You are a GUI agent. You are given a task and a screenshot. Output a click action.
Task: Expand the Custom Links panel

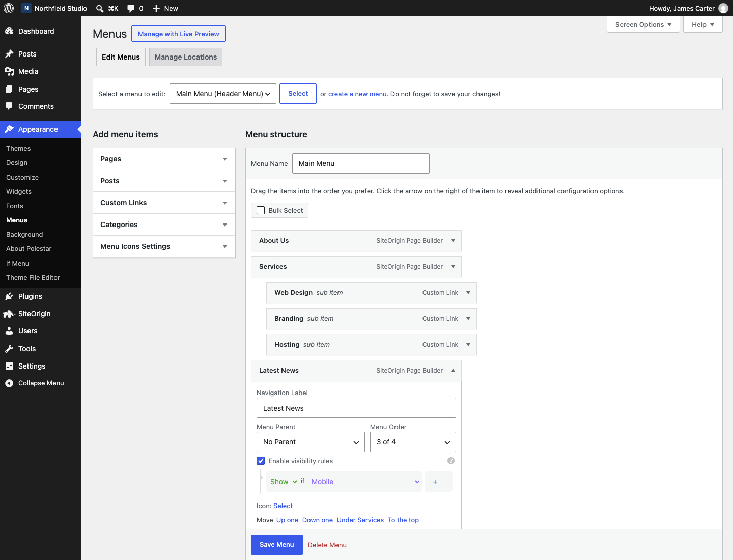click(x=164, y=203)
